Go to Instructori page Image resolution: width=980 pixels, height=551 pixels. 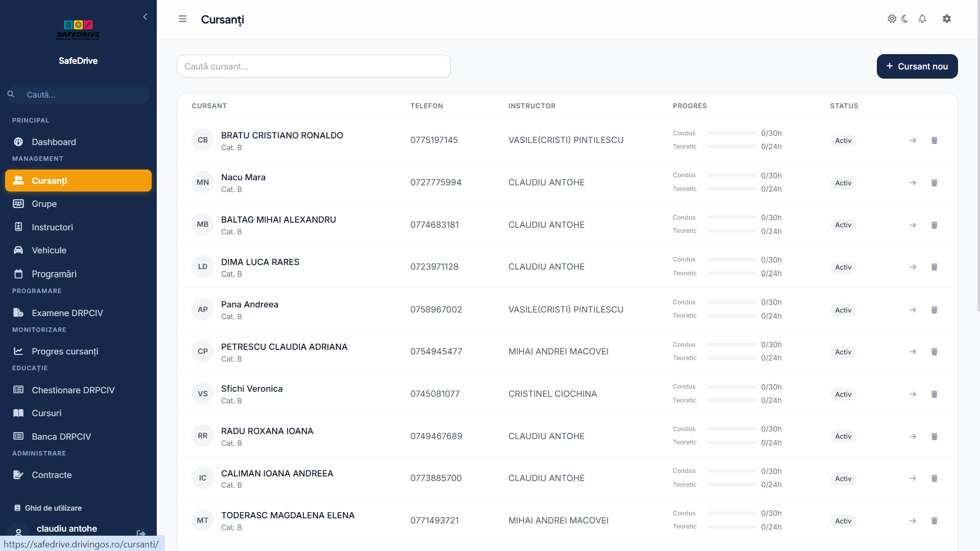[x=78, y=227]
